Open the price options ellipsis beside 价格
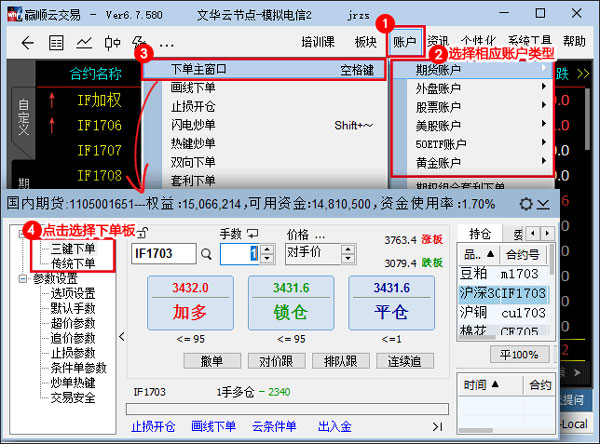 tap(320, 237)
